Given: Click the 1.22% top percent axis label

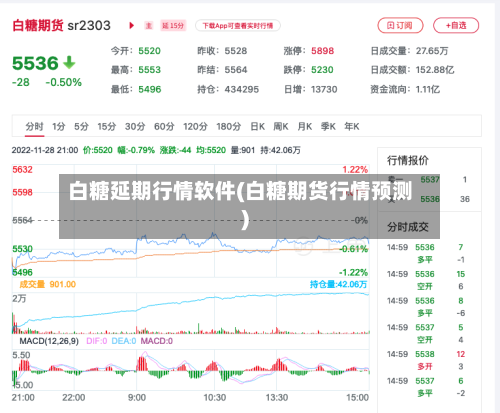Looking at the screenshot, I should pos(355,170).
